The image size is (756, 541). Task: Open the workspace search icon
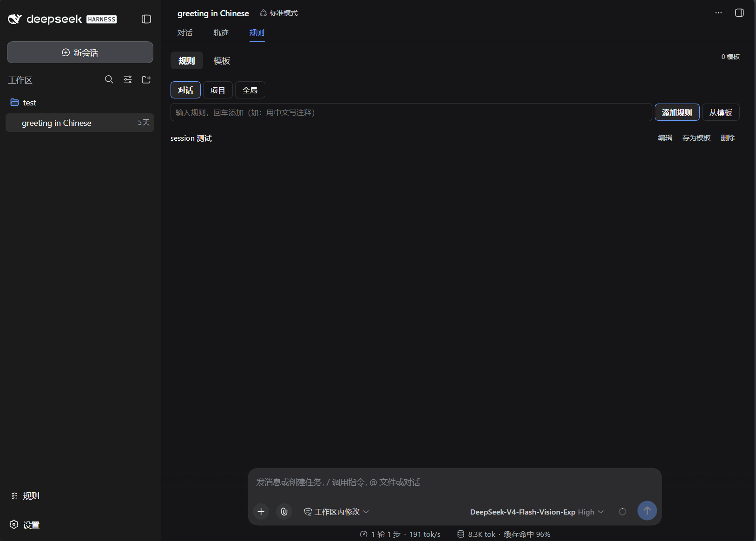[x=109, y=79]
